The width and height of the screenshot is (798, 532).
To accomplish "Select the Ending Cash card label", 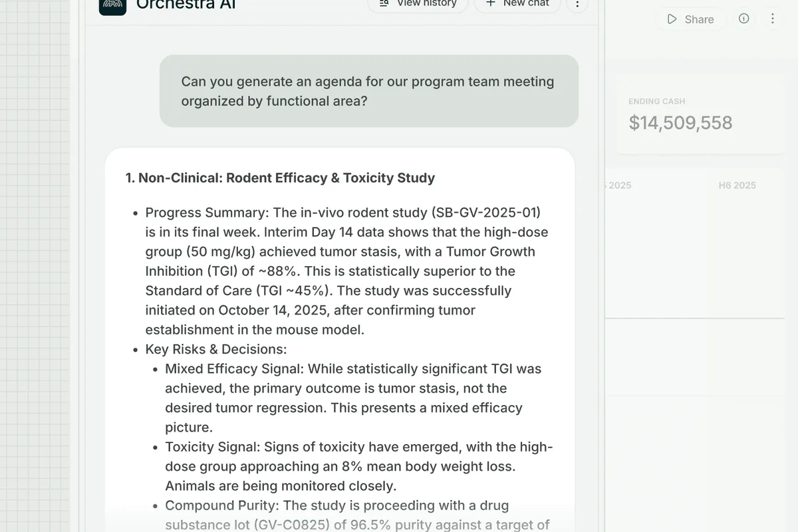I will (x=657, y=101).
